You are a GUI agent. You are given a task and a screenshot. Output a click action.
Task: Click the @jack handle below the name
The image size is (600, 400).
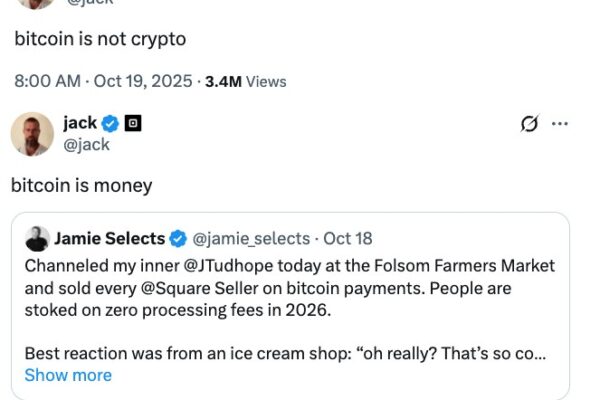point(85,145)
